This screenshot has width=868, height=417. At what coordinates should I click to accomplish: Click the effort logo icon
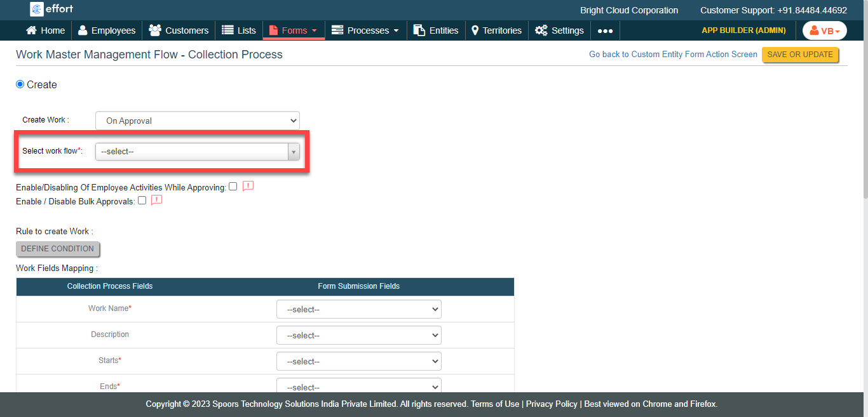(37, 10)
